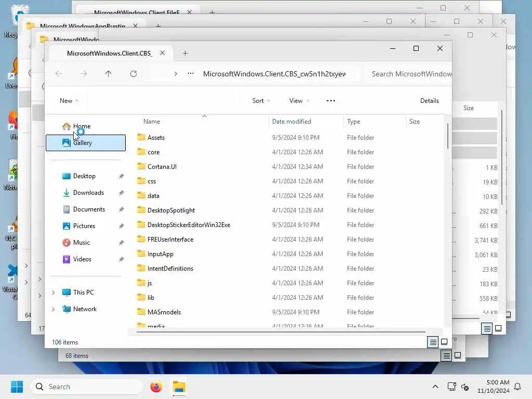Select the MASmodels folder

click(x=164, y=312)
